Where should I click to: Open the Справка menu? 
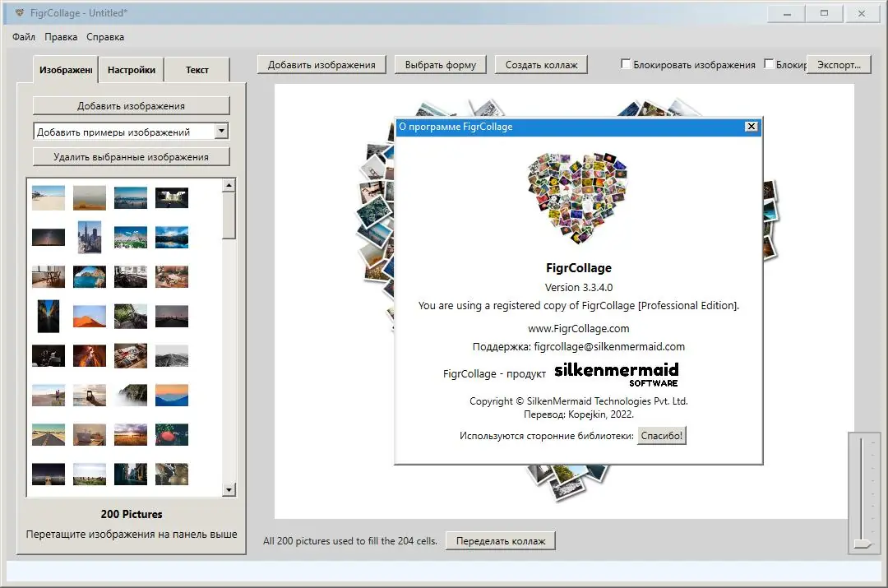point(105,37)
